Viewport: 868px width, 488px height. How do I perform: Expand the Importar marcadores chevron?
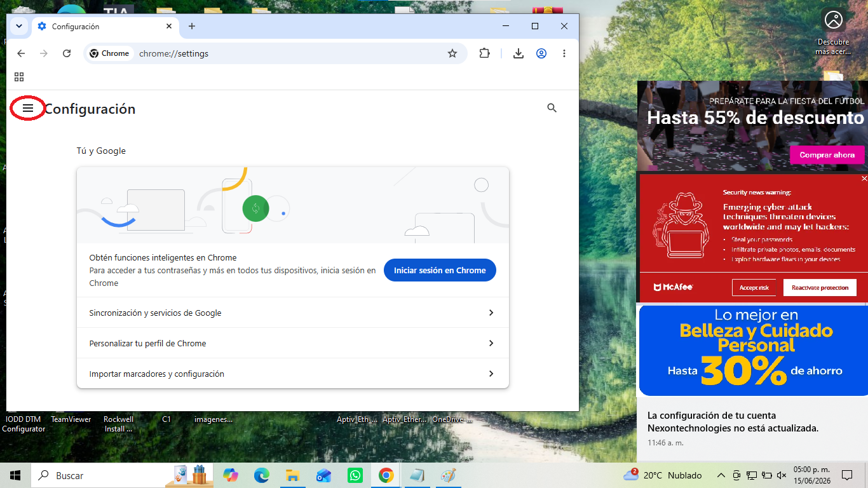point(491,374)
